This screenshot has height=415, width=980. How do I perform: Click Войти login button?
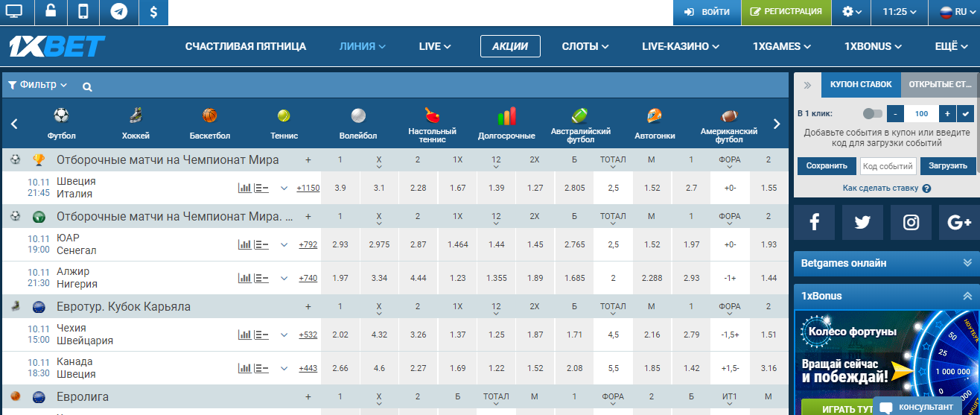[707, 12]
